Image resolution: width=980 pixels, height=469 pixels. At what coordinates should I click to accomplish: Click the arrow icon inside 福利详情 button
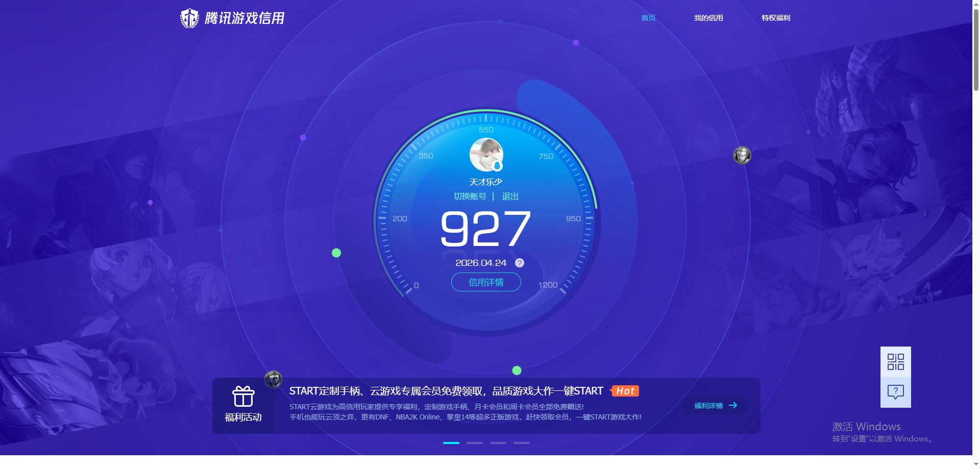pyautogui.click(x=734, y=406)
